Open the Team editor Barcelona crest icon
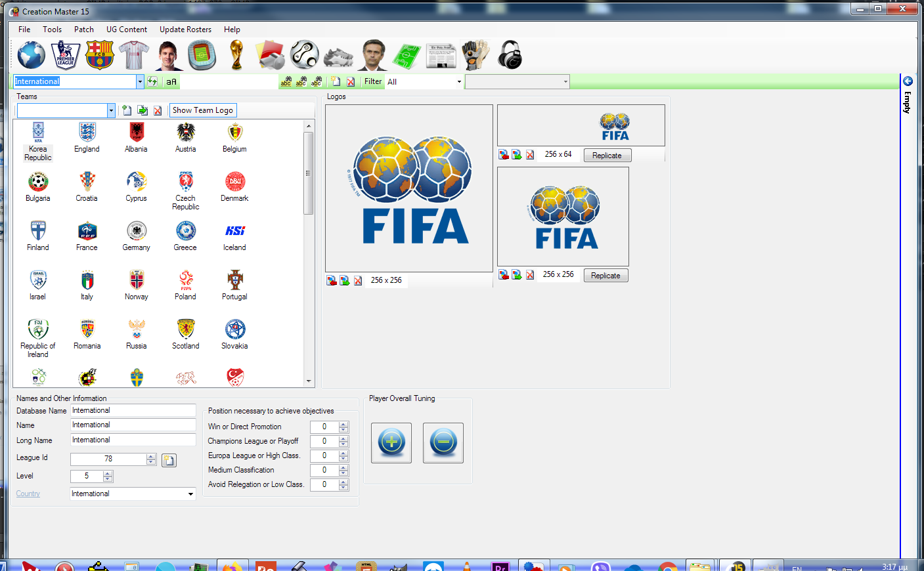The height and width of the screenshot is (571, 924). pyautogui.click(x=100, y=55)
